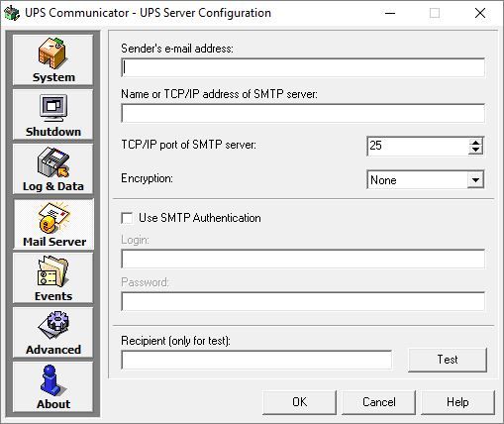This screenshot has height=424, width=504.
Task: Decrease SMTP port with down arrow
Action: pos(475,150)
